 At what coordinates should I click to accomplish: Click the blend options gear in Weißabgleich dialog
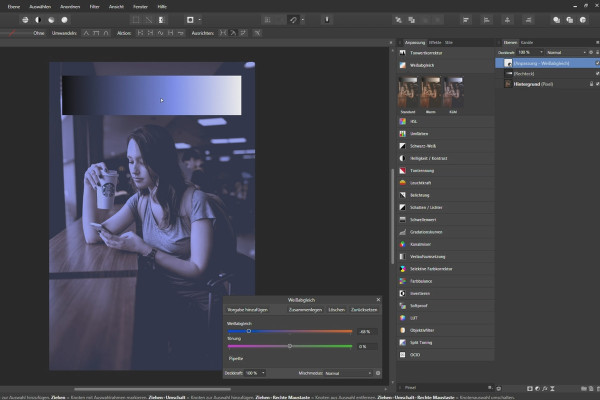click(378, 373)
